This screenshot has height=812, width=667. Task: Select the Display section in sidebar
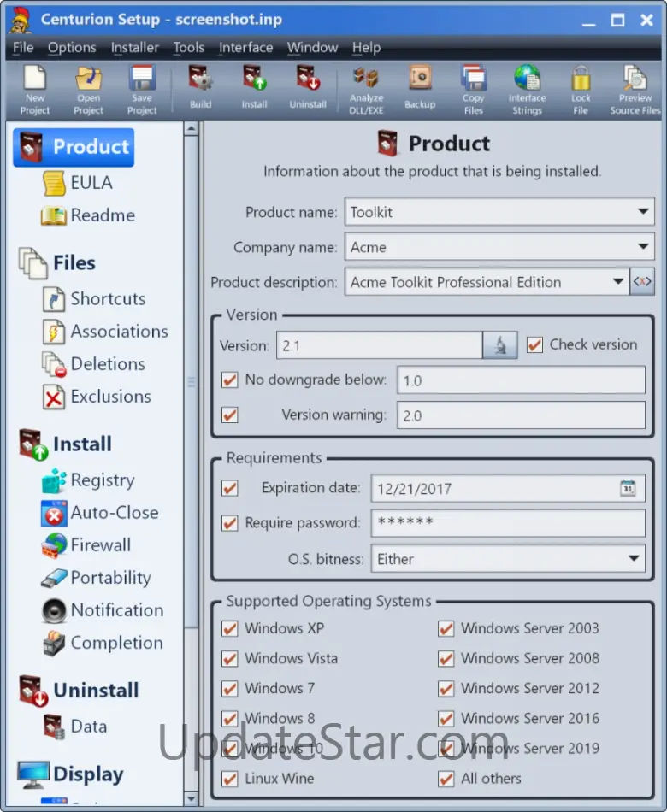point(70,774)
